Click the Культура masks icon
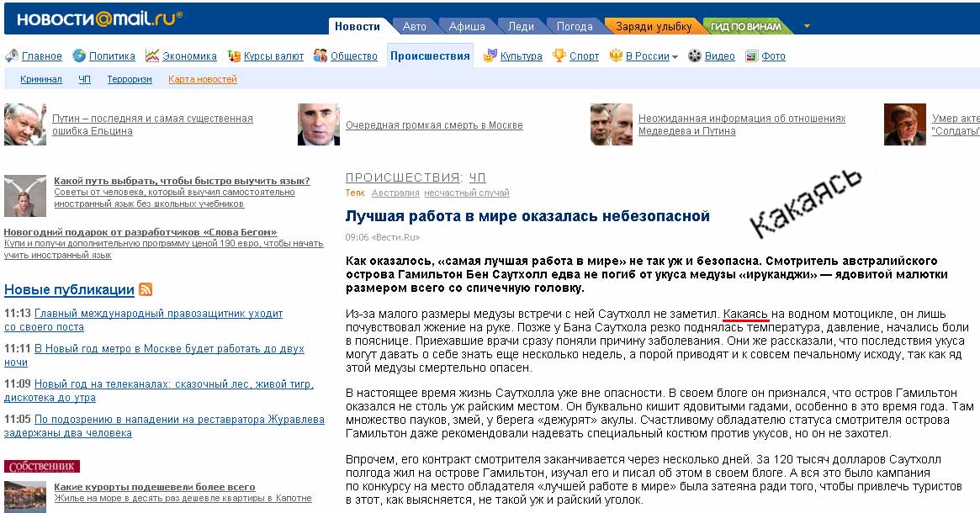 [490, 56]
